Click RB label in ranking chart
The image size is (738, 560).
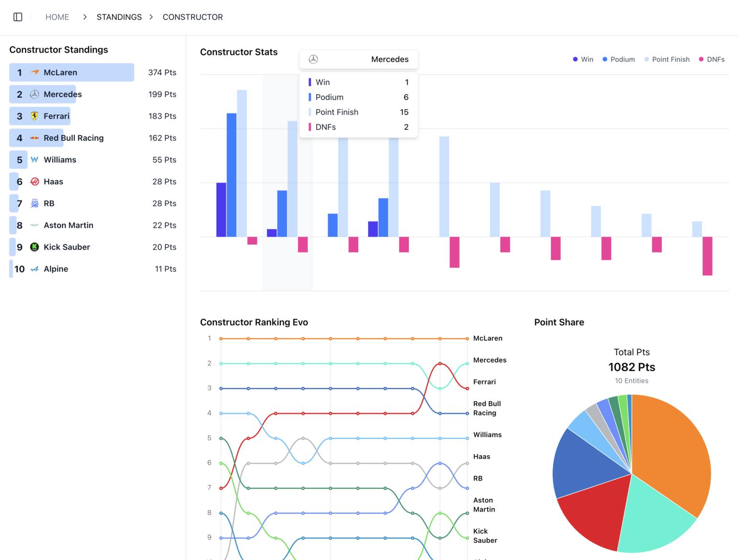point(477,478)
